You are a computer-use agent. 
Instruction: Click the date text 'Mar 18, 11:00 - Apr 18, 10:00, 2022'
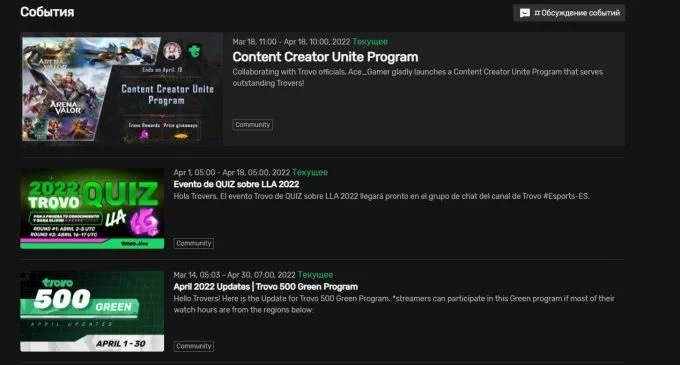(291, 42)
